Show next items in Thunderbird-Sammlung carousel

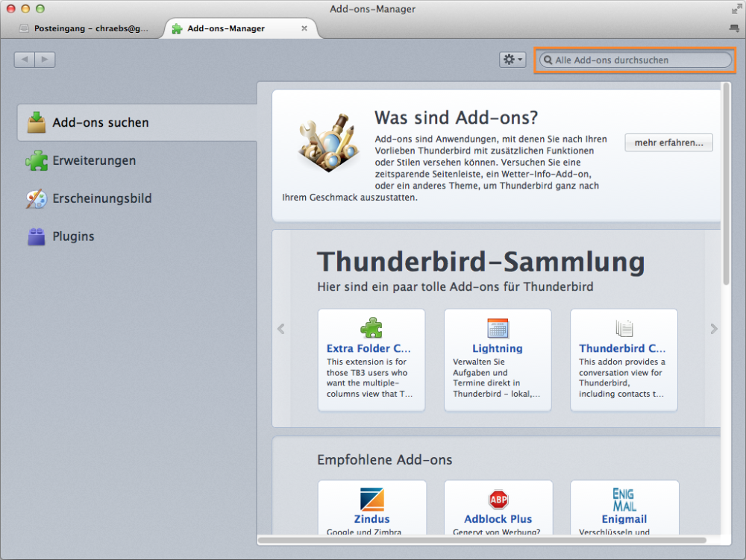[x=714, y=329]
